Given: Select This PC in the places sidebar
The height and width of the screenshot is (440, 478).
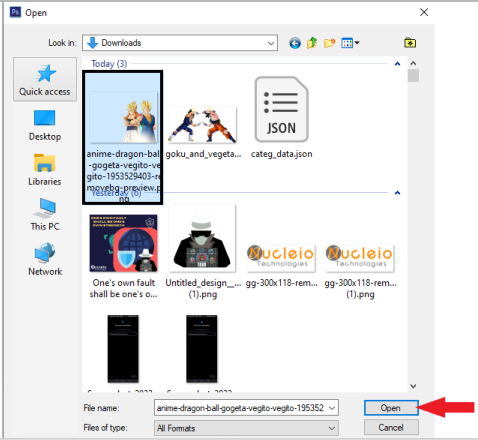Looking at the screenshot, I should coord(45,215).
